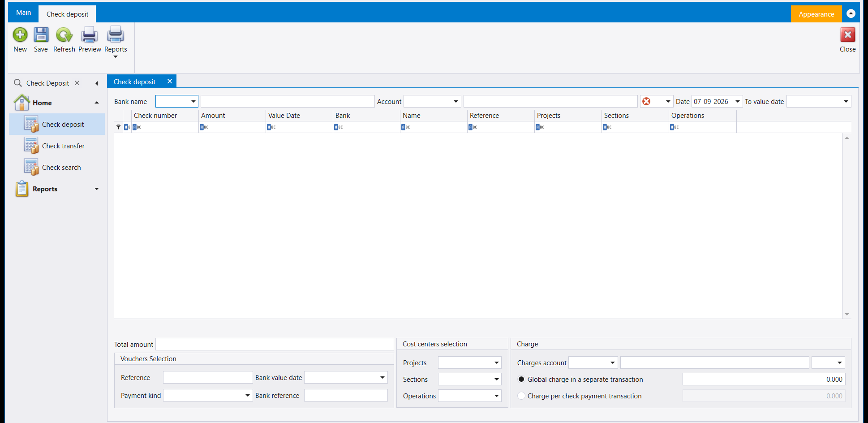Sort by the Value Date column header
The image size is (868, 423).
[299, 116]
